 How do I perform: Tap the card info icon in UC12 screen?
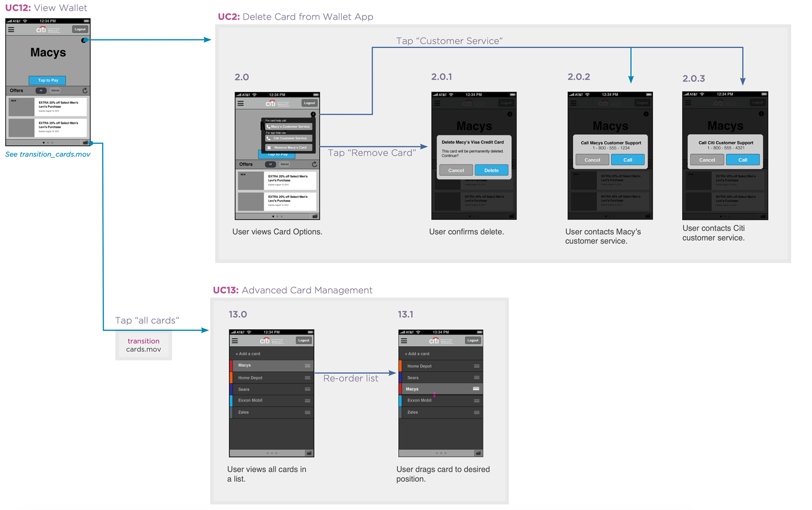click(84, 40)
